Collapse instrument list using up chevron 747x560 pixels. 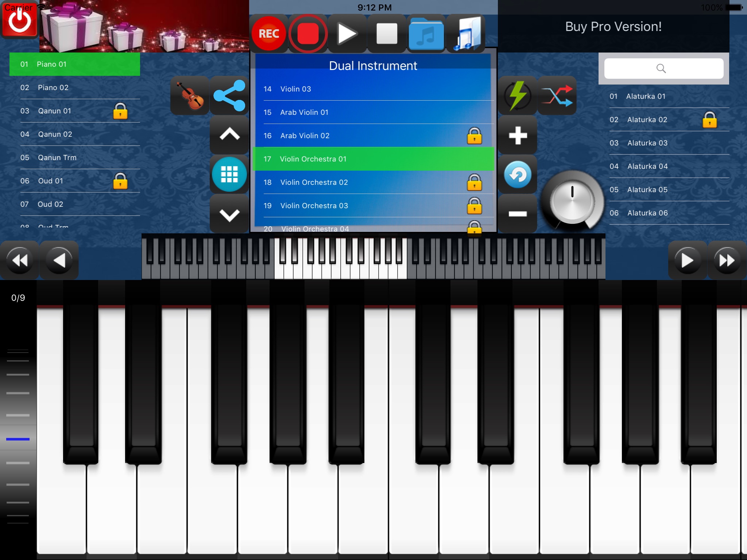pos(229,134)
